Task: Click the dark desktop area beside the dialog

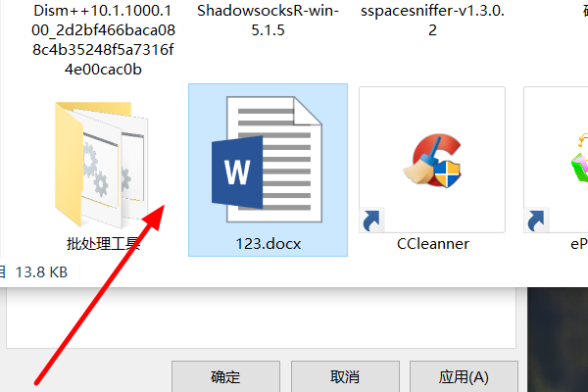Action: click(558, 339)
